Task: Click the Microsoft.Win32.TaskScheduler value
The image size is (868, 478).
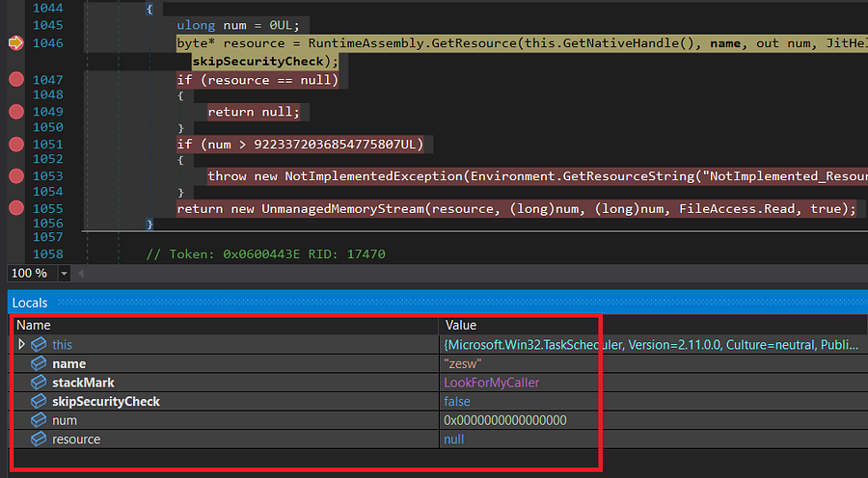Action: click(651, 345)
